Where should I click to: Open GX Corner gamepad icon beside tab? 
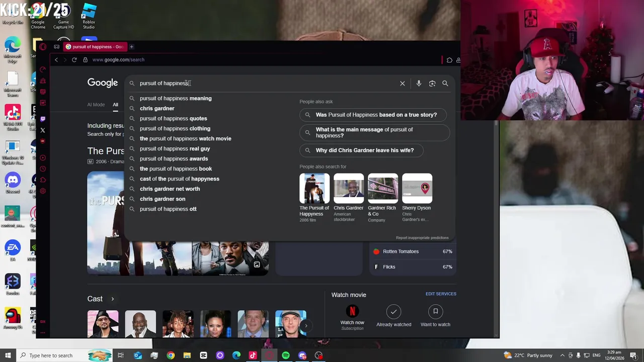click(x=57, y=47)
